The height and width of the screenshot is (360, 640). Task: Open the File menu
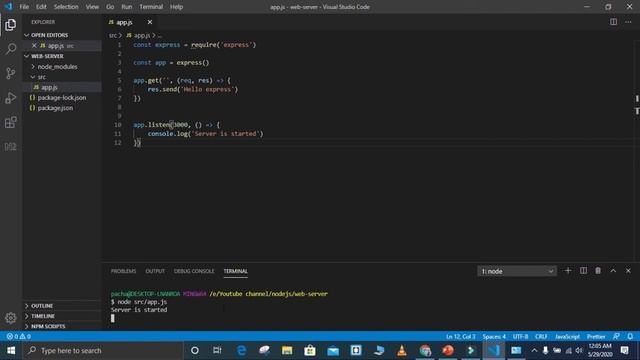(24, 7)
